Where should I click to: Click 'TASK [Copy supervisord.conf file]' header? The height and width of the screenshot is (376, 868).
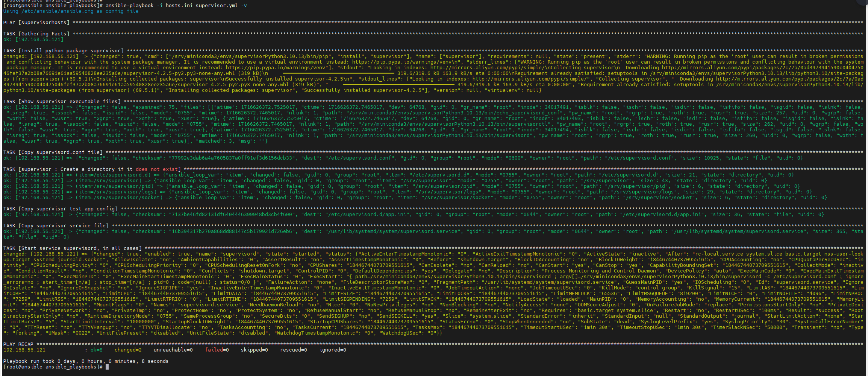[53, 152]
